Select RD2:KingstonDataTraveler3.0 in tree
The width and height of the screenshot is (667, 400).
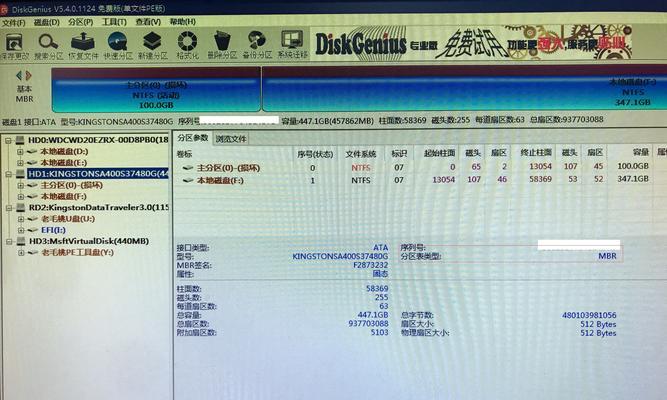click(x=99, y=208)
